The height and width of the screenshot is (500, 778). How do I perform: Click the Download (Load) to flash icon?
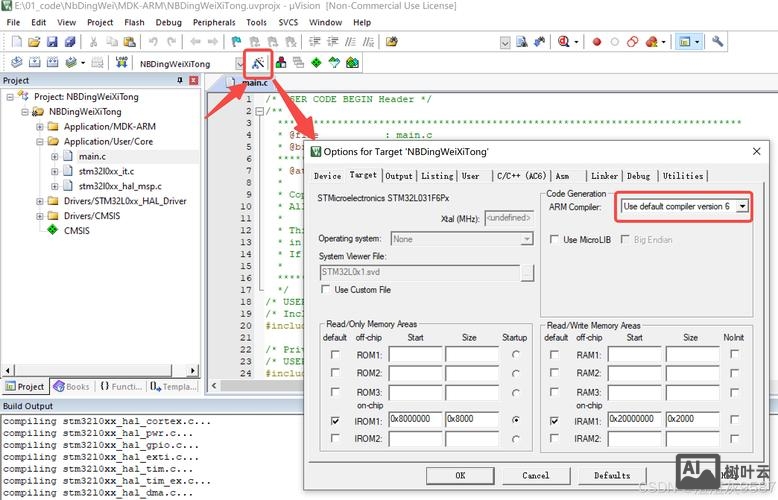pyautogui.click(x=121, y=63)
